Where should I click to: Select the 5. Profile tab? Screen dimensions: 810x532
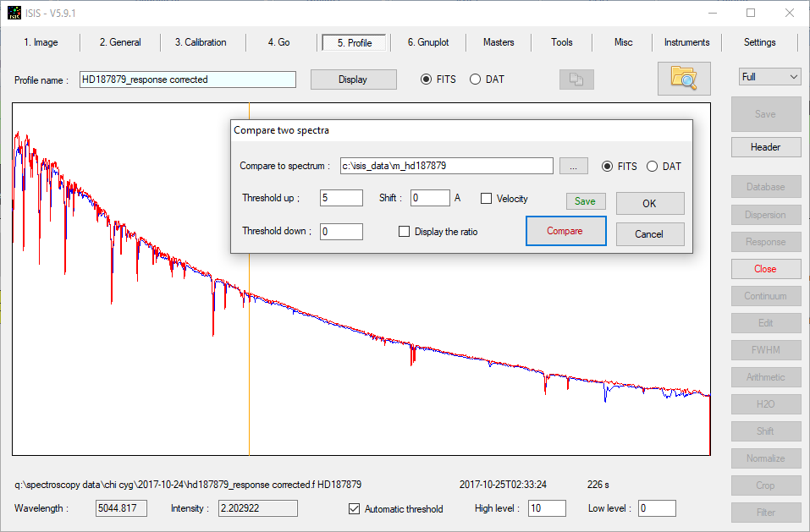pyautogui.click(x=355, y=43)
